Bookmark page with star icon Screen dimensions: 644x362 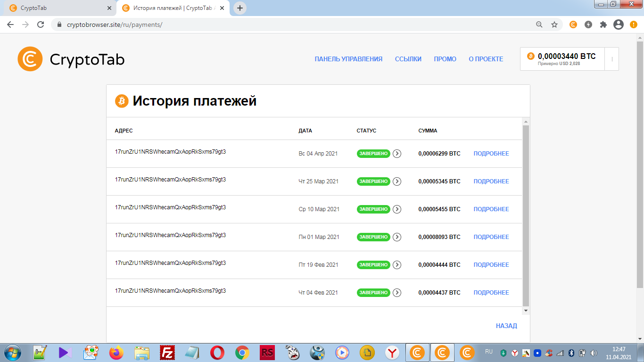554,25
